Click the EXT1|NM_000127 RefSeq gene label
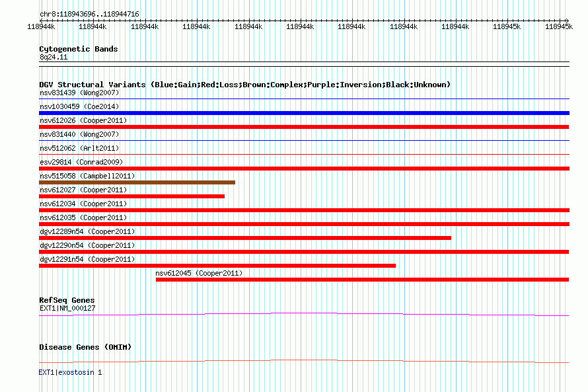 (x=67, y=308)
